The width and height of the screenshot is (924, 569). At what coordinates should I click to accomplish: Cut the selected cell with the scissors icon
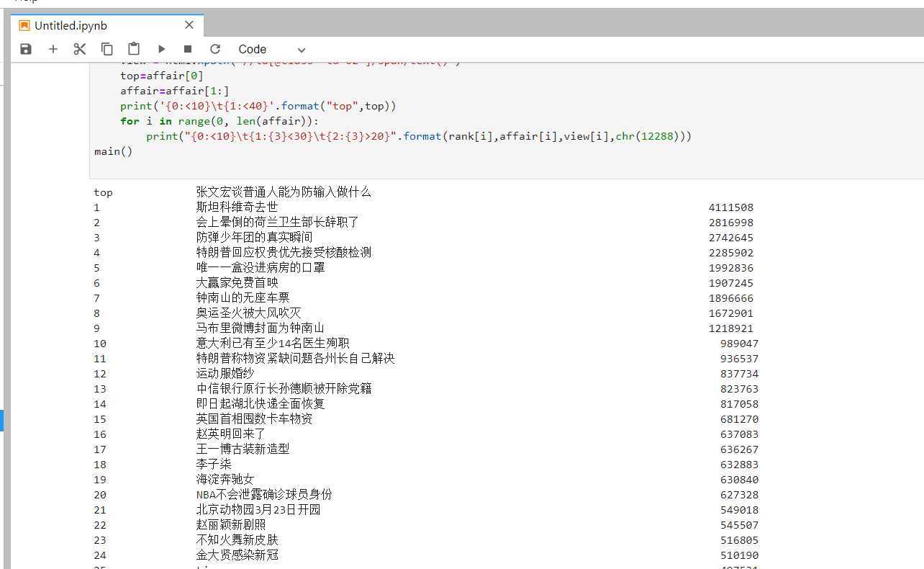coord(80,49)
